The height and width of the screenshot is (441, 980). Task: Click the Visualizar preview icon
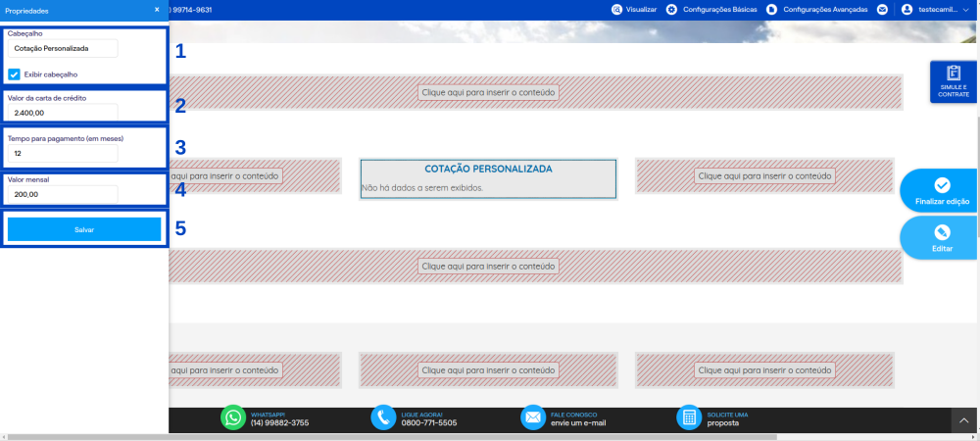point(616,10)
